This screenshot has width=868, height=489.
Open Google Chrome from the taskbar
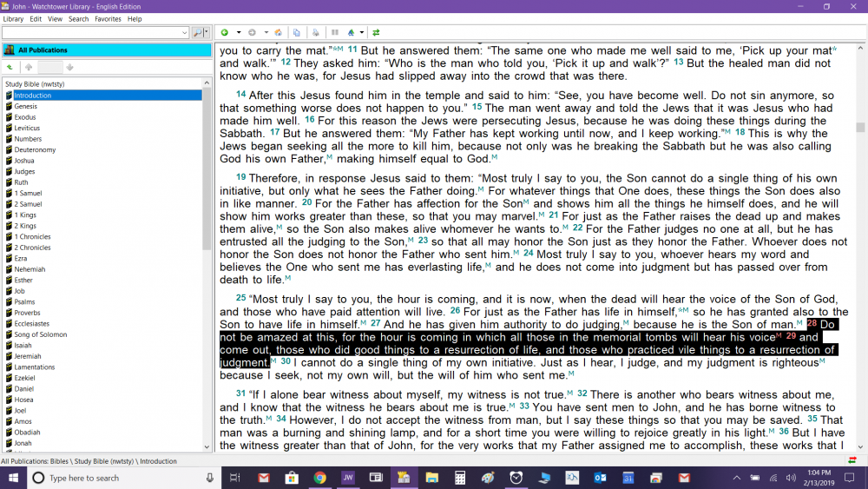click(x=319, y=478)
